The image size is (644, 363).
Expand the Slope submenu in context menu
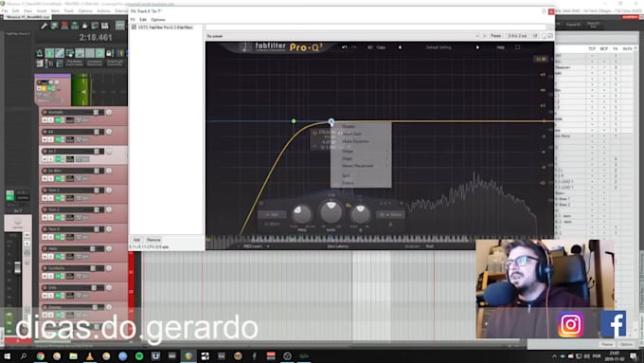361,158
